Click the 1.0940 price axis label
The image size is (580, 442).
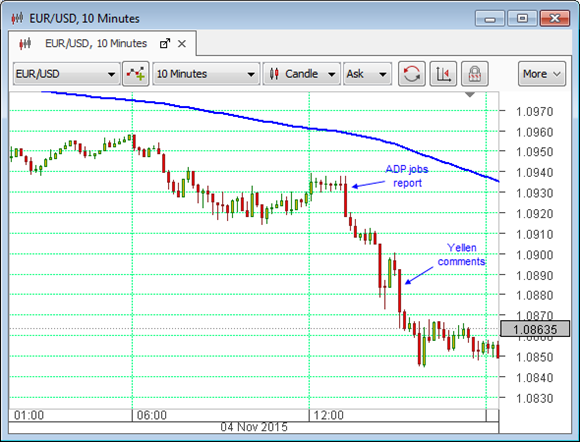pyautogui.click(x=535, y=172)
